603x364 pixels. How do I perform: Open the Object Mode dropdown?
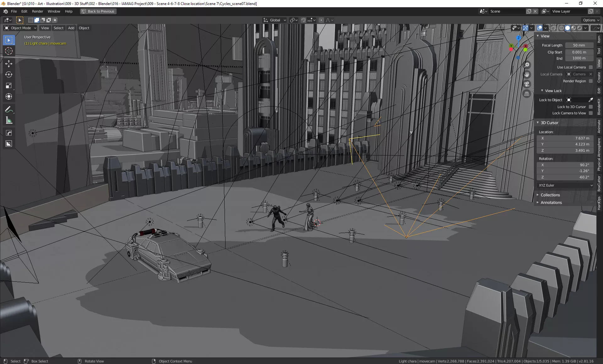click(20, 28)
